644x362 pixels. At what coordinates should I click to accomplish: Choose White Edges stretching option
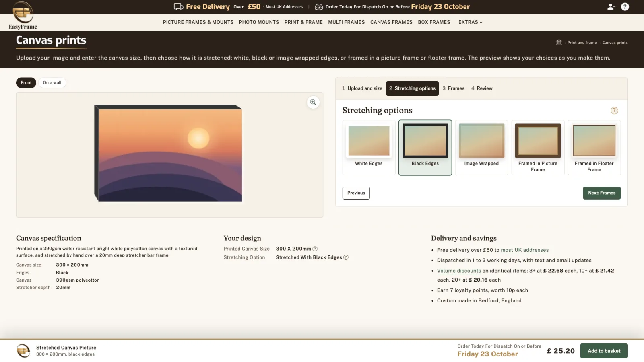(x=369, y=148)
